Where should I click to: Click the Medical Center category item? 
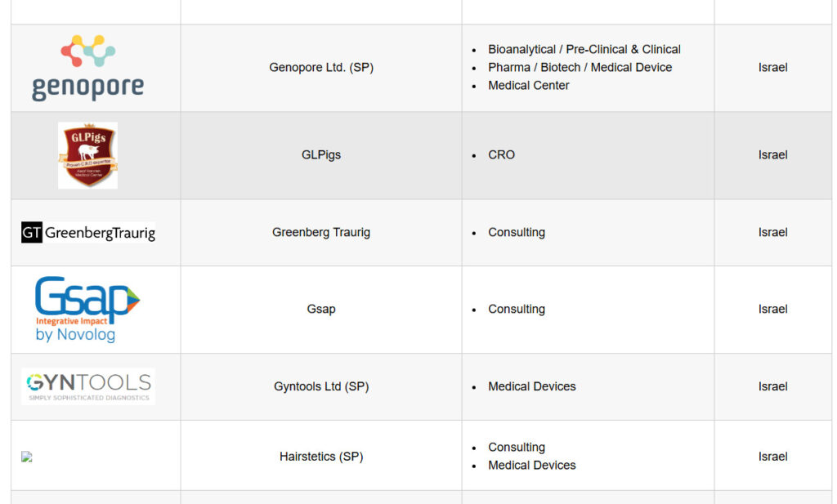(x=529, y=86)
